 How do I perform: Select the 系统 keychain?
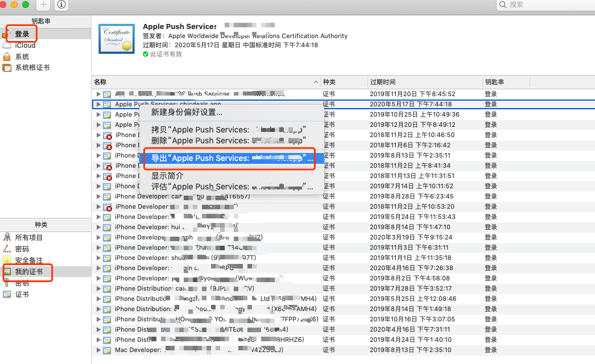coord(22,56)
